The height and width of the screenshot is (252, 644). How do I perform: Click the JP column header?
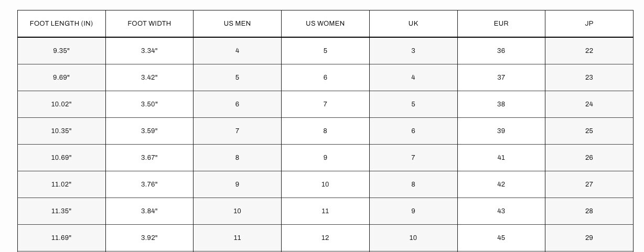click(589, 24)
